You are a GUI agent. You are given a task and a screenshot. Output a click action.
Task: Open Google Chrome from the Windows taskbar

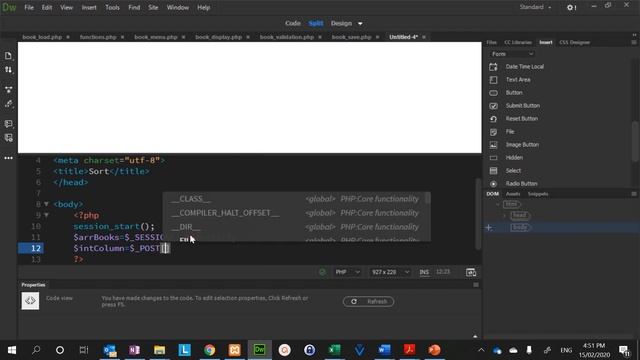point(209,350)
